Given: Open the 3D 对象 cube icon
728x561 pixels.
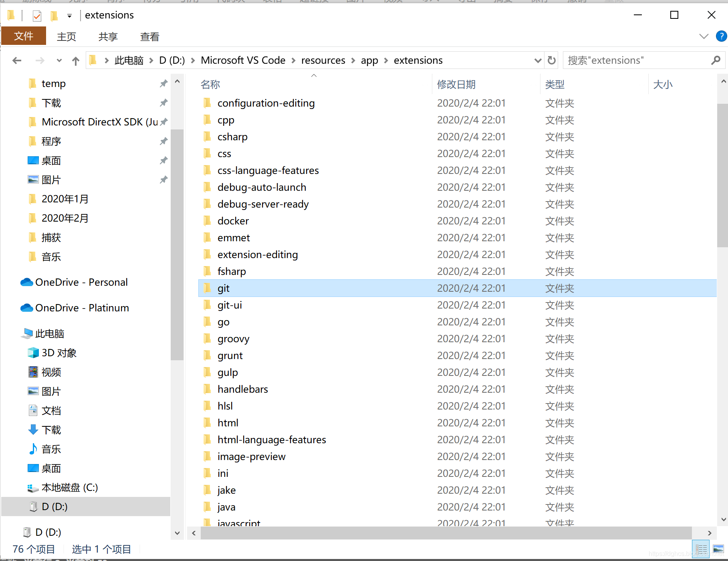Looking at the screenshot, I should click(x=33, y=353).
